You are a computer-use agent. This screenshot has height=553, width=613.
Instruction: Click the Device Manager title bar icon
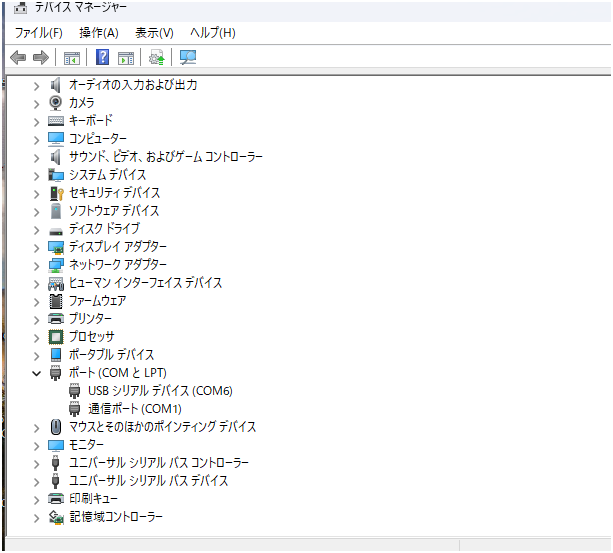pos(20,7)
